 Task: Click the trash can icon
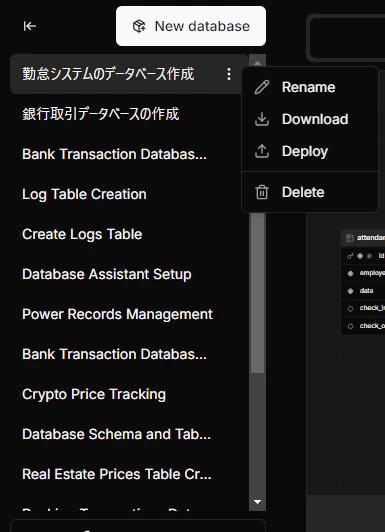point(262,192)
